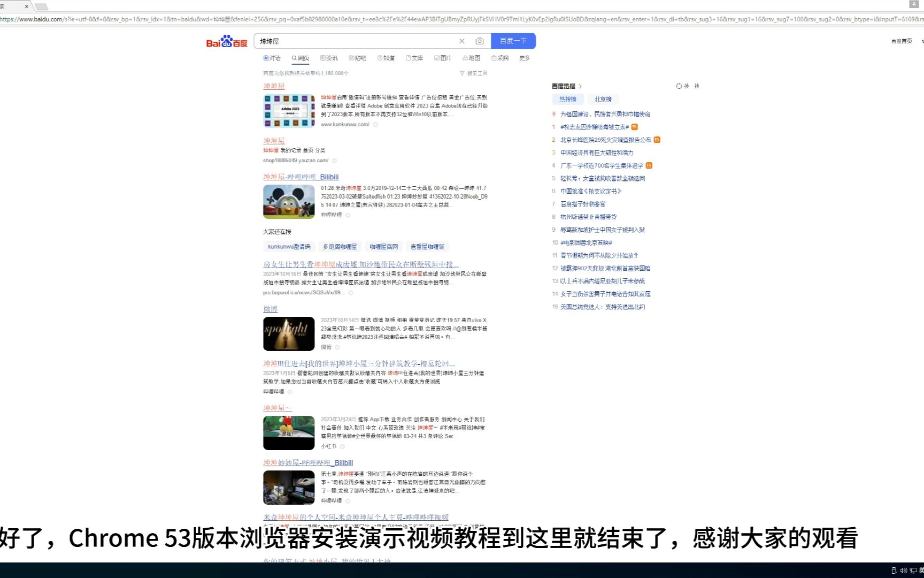The height and width of the screenshot is (578, 924).
Task: Select the 咖喱屋官网 suggestion chip
Action: click(384, 247)
